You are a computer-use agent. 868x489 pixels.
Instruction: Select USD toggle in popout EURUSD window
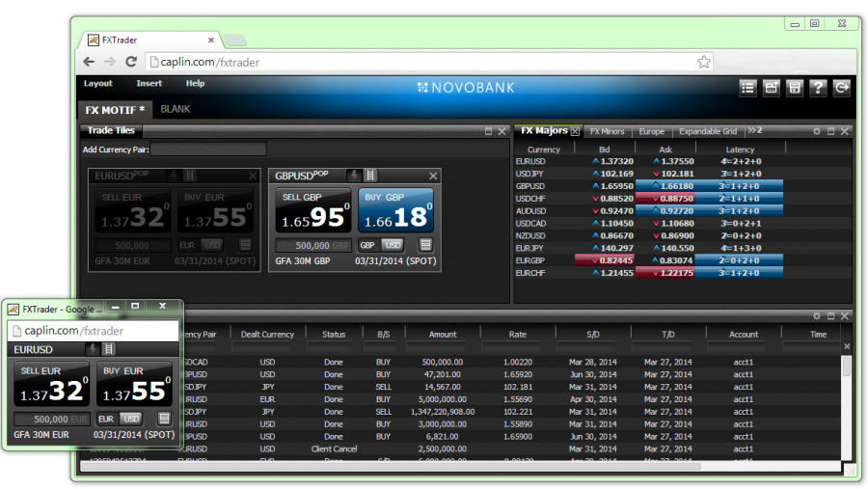(131, 419)
